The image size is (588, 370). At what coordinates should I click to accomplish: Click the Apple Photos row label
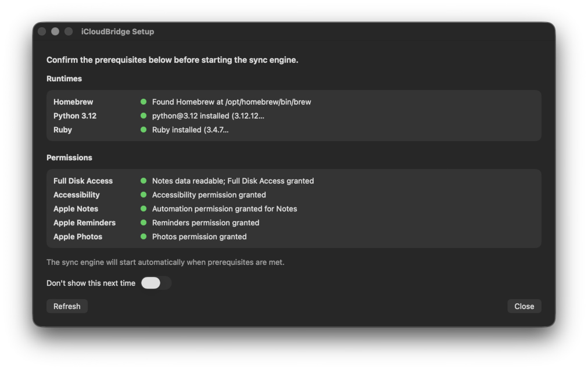pyautogui.click(x=77, y=236)
